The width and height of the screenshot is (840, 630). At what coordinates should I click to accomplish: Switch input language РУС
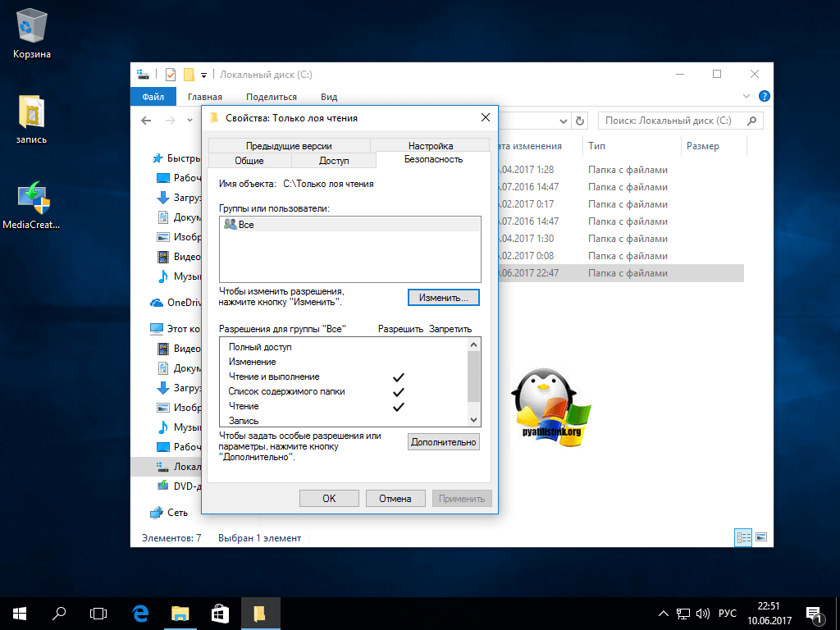coord(728,614)
